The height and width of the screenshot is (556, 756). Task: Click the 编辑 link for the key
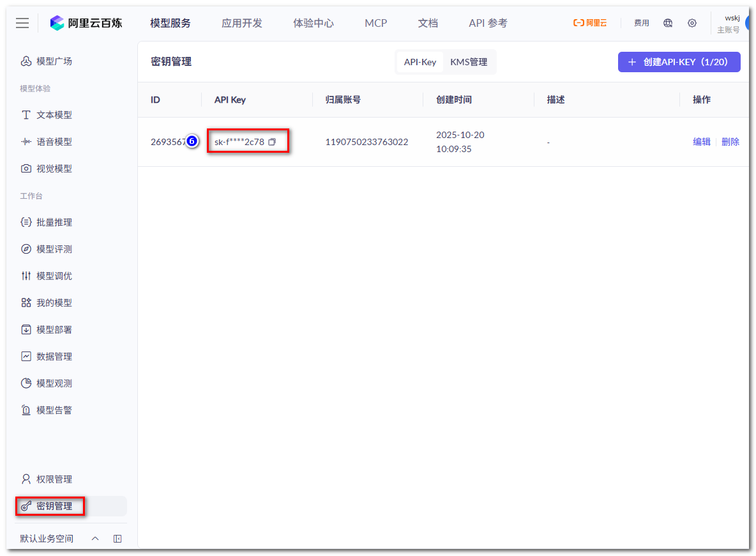(702, 142)
